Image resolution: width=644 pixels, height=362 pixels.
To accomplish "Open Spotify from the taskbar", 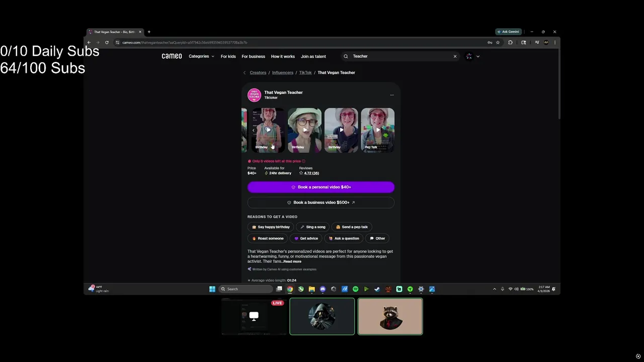I will coord(355,289).
